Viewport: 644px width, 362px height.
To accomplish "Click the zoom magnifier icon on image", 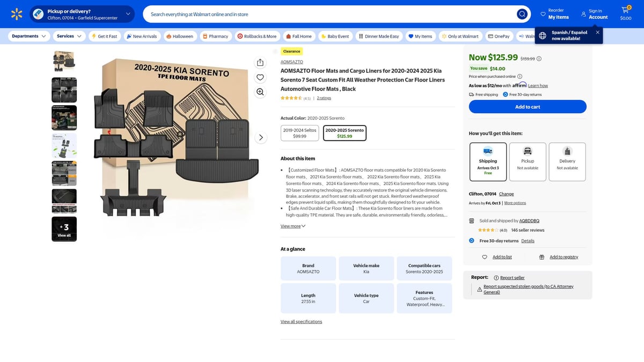I will pyautogui.click(x=260, y=92).
